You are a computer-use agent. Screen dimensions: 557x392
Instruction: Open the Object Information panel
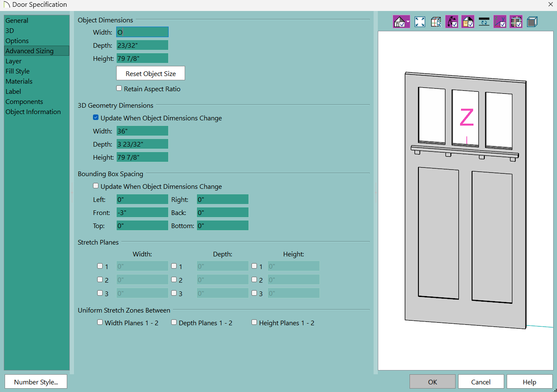33,112
